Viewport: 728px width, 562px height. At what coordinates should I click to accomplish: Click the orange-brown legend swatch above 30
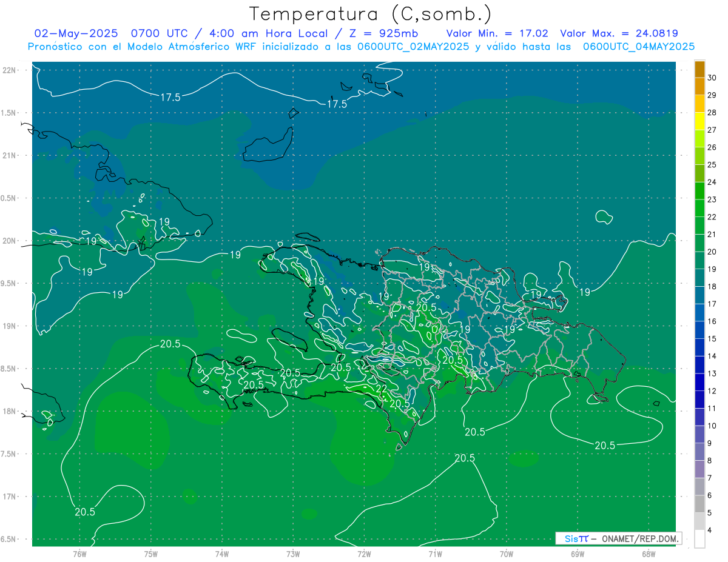click(699, 69)
